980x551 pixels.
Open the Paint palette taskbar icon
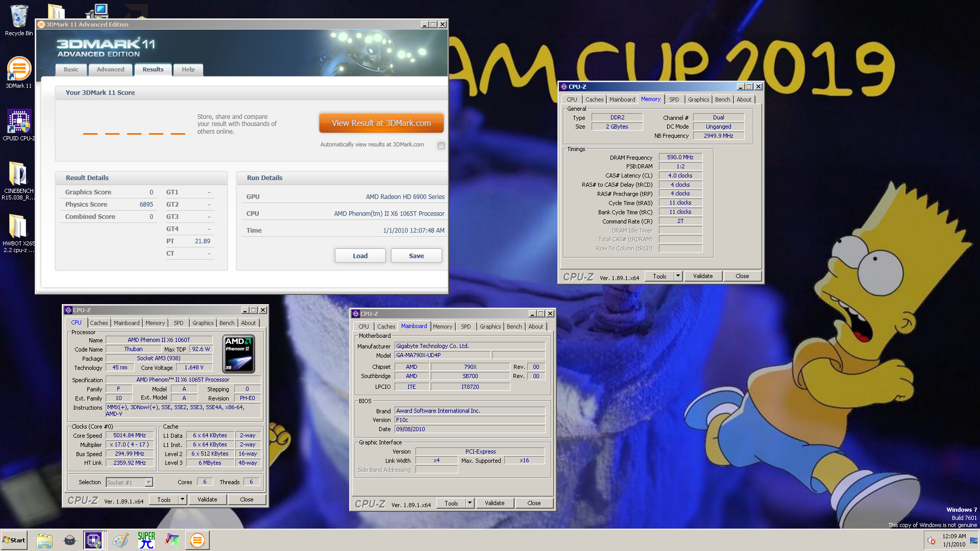120,540
